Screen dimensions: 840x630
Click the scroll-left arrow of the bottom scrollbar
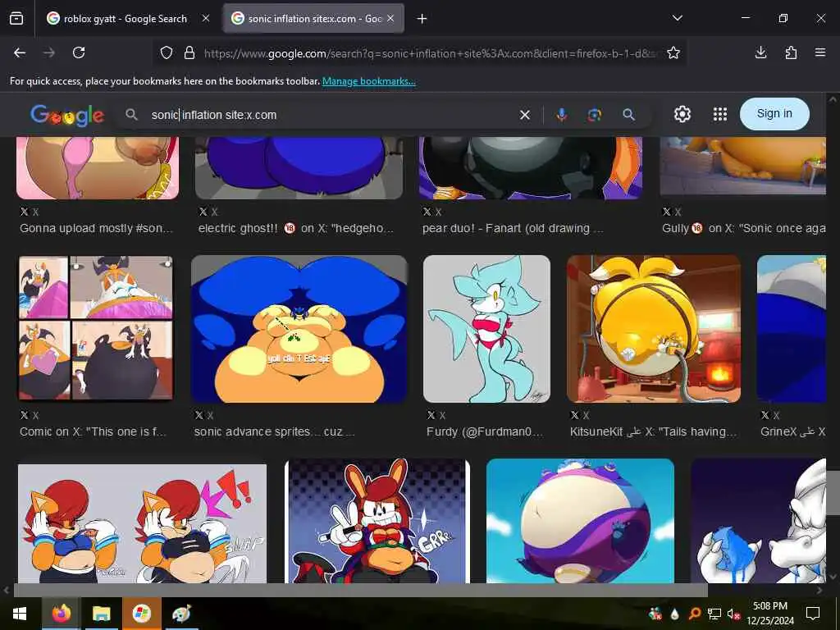pyautogui.click(x=6, y=590)
